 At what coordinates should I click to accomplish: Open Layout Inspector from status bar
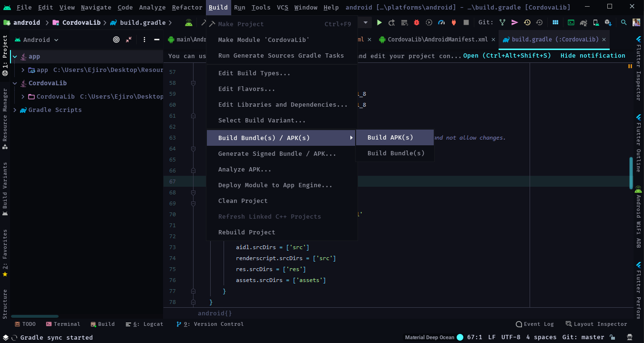point(596,324)
